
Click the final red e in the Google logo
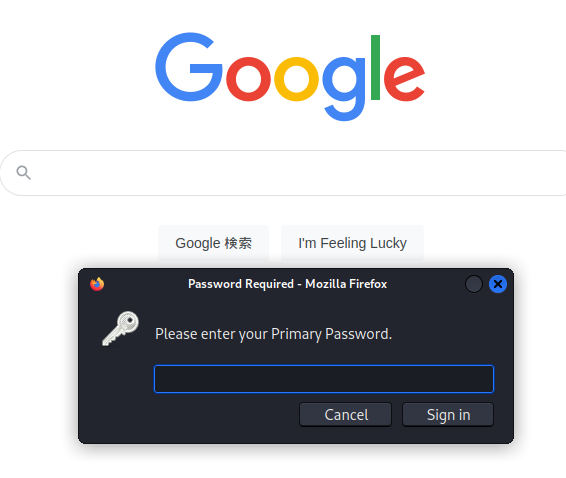coord(404,79)
